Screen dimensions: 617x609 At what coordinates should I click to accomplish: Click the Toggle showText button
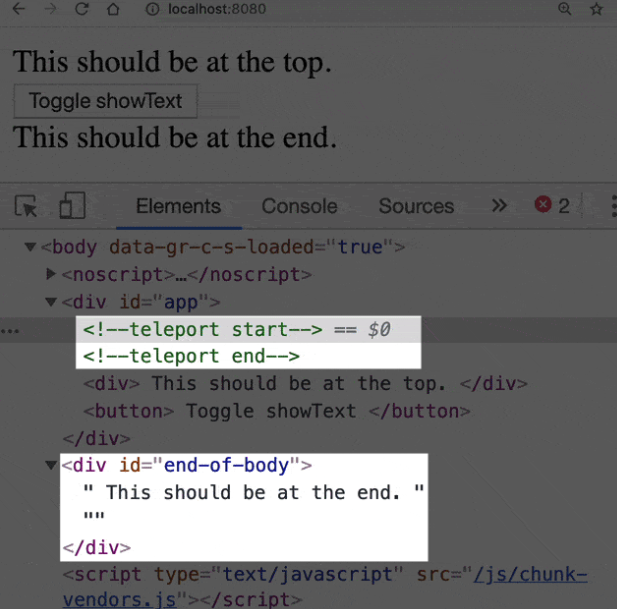coord(105,101)
